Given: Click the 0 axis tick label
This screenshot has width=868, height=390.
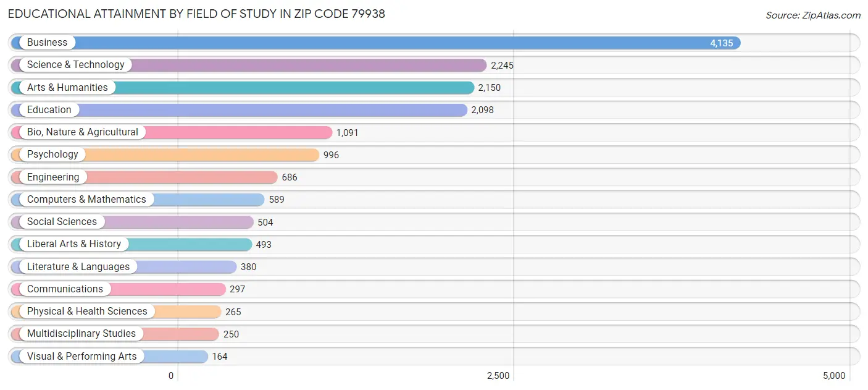Looking at the screenshot, I should pos(171,376).
